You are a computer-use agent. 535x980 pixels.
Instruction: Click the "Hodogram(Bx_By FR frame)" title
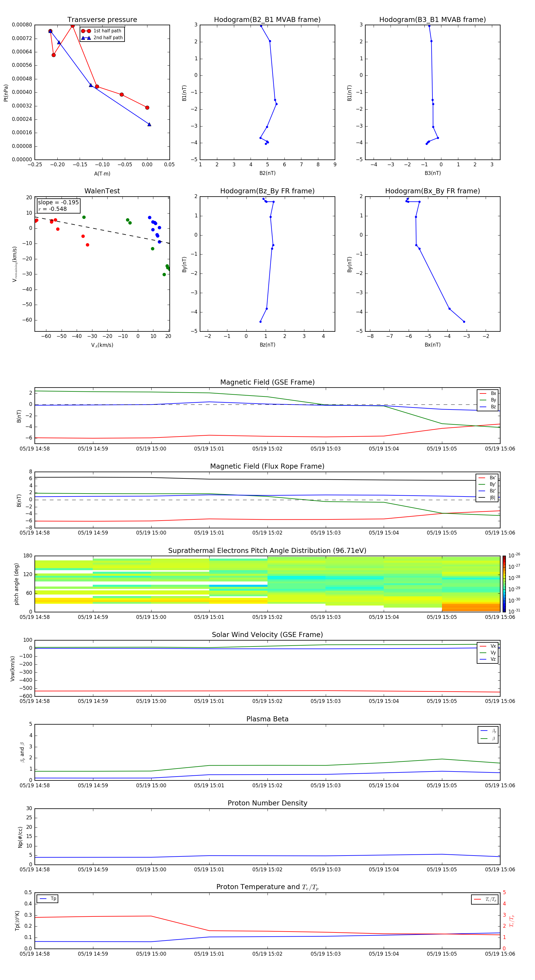pos(432,191)
